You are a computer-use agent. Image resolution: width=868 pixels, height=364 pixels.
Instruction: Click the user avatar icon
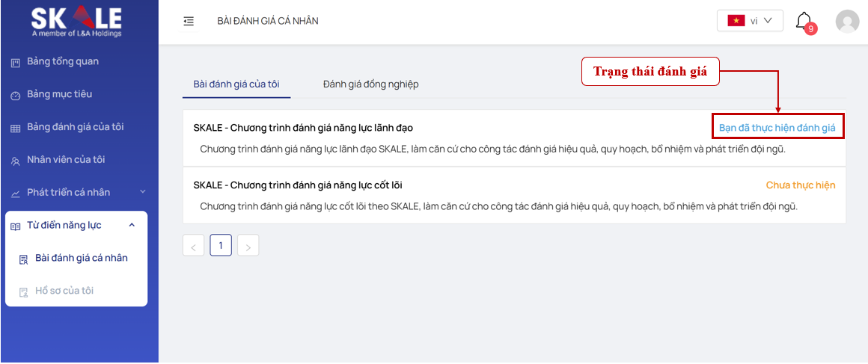coord(847,21)
